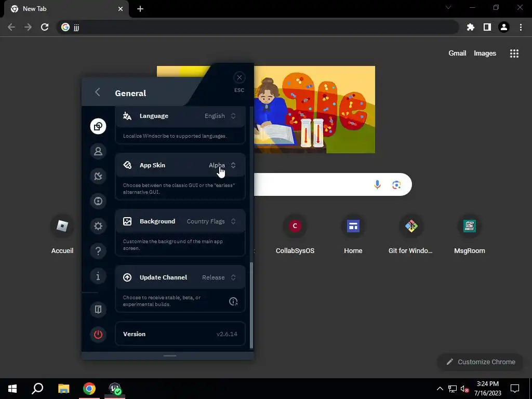Open a new tab with plus button
The height and width of the screenshot is (399, 532).
click(140, 9)
